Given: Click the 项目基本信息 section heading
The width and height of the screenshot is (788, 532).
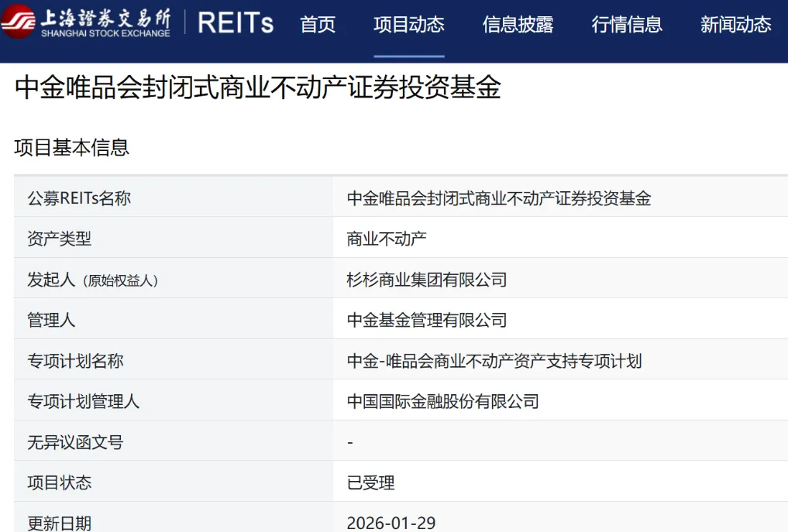Looking at the screenshot, I should [x=72, y=148].
